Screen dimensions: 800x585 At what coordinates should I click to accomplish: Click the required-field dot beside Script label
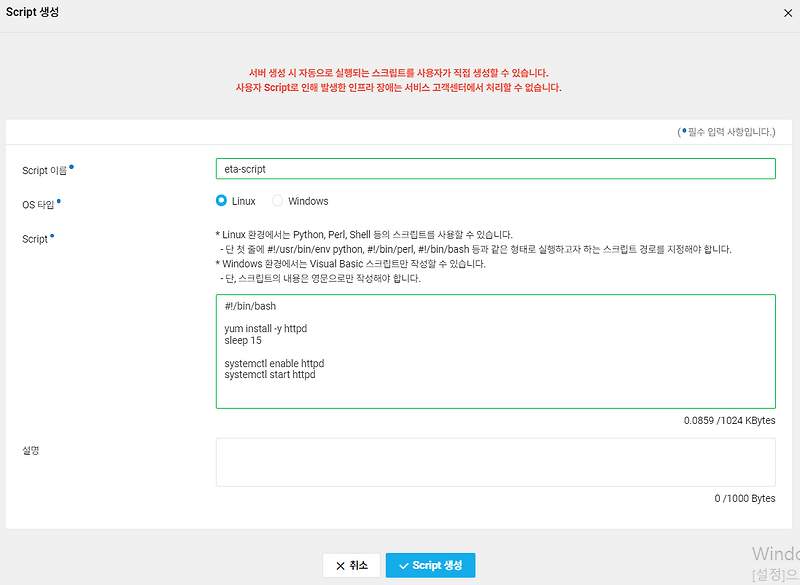(54, 235)
